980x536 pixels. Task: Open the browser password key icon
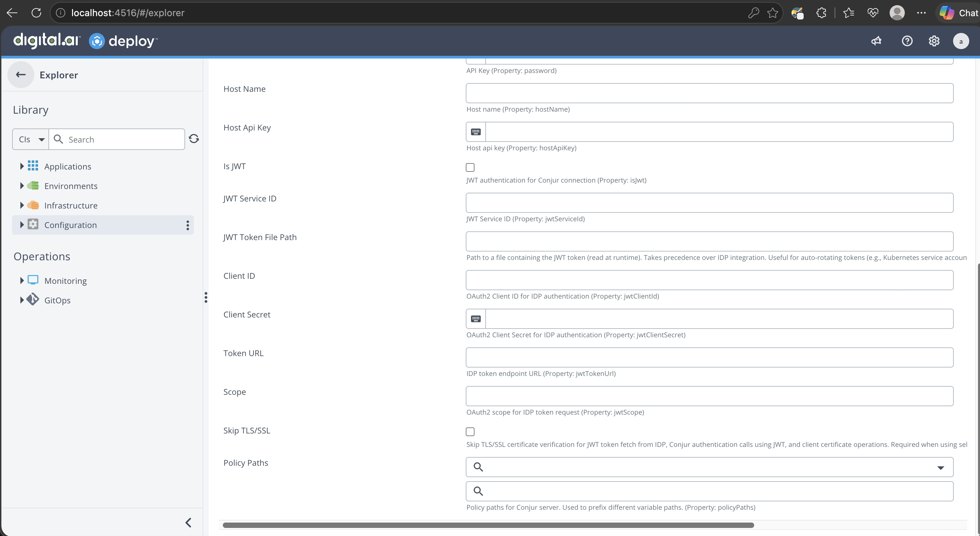pos(753,13)
